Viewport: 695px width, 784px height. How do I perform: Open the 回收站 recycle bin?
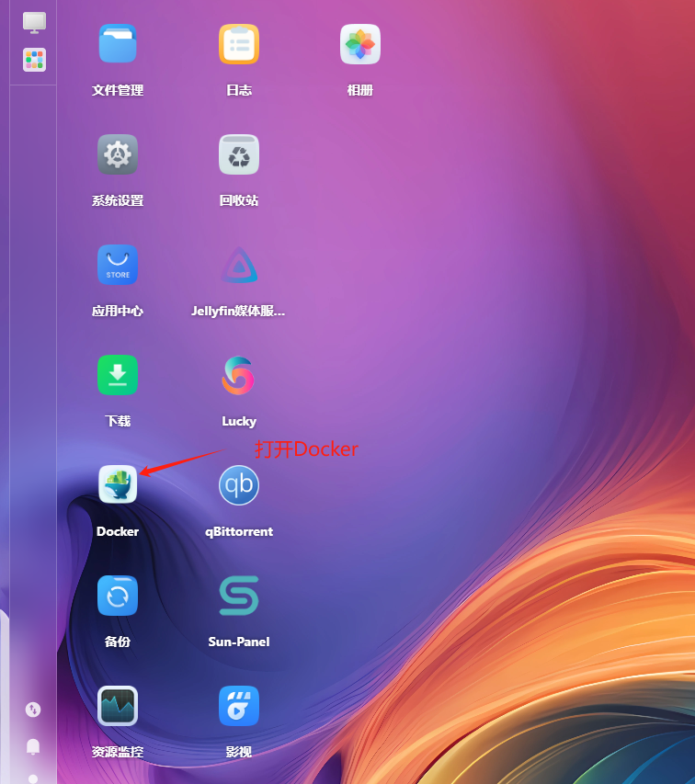[x=239, y=154]
